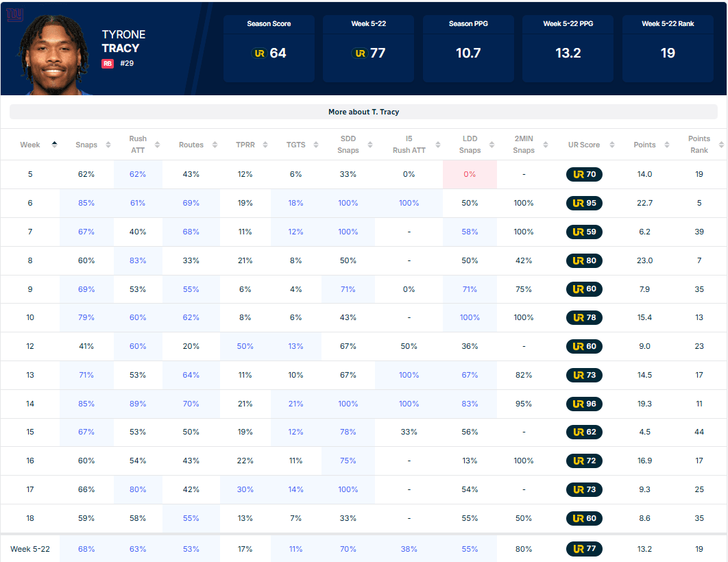
Task: Sort by 2MIN Snaps column
Action: (546, 145)
